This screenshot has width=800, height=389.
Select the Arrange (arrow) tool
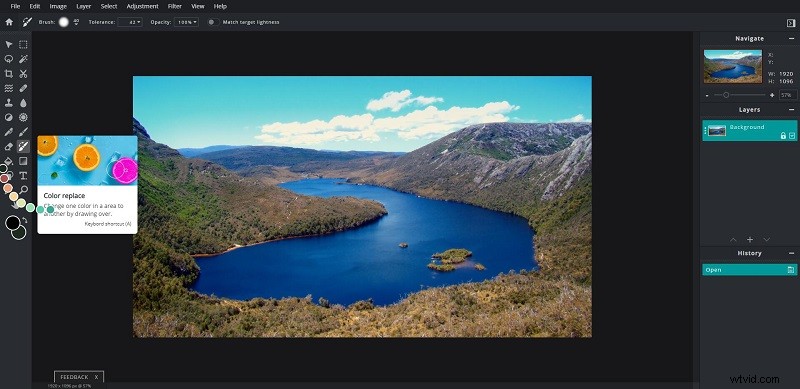pyautogui.click(x=9, y=44)
